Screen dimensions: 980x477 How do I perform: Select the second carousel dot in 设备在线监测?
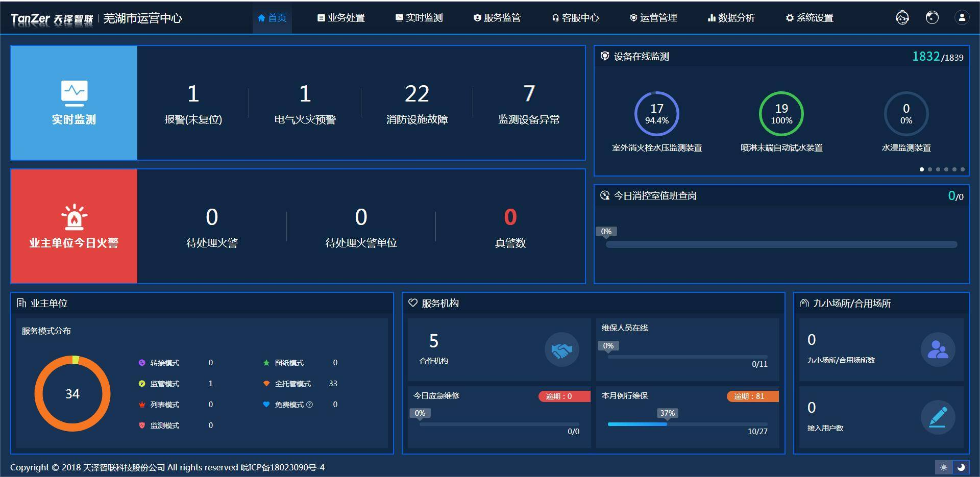930,169
